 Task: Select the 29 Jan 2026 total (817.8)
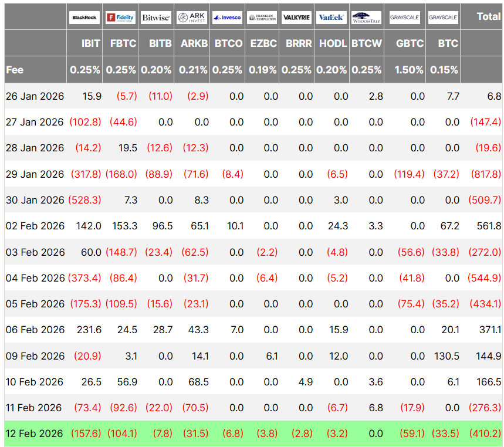[x=486, y=174]
